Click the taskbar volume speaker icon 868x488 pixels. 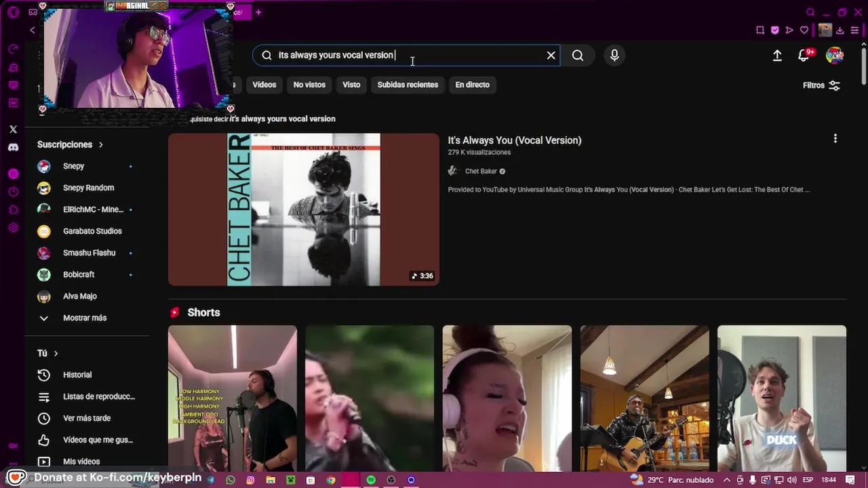tap(791, 480)
